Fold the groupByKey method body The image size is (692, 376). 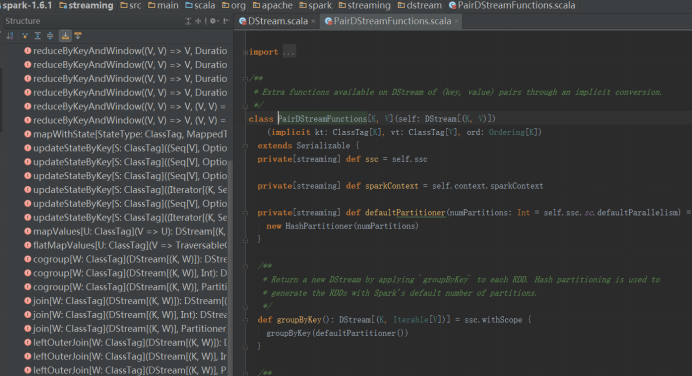245,320
